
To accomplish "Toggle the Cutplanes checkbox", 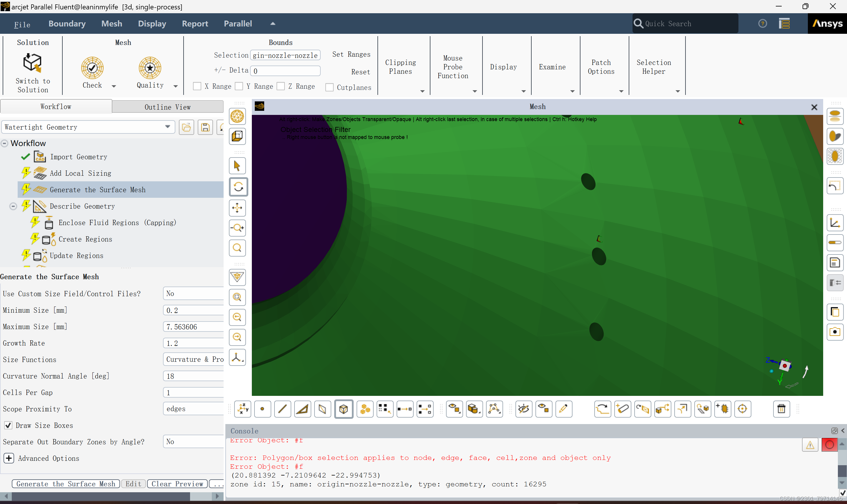I will click(x=329, y=88).
